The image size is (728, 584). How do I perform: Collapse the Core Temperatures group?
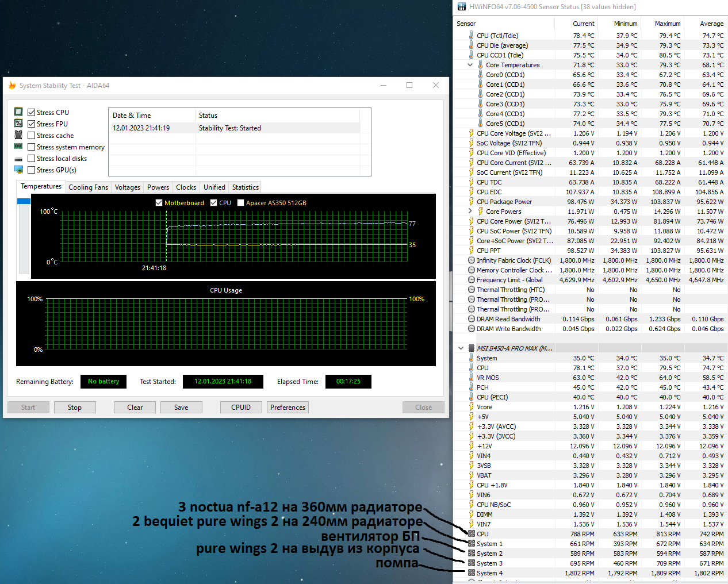[x=470, y=65]
